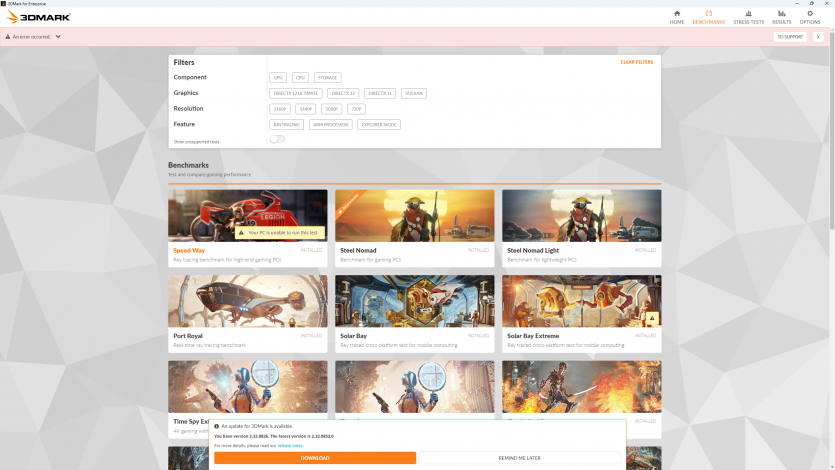Viewport: 835px width, 470px height.
Task: Toggle Show unsupported tests switch
Action: (x=277, y=140)
